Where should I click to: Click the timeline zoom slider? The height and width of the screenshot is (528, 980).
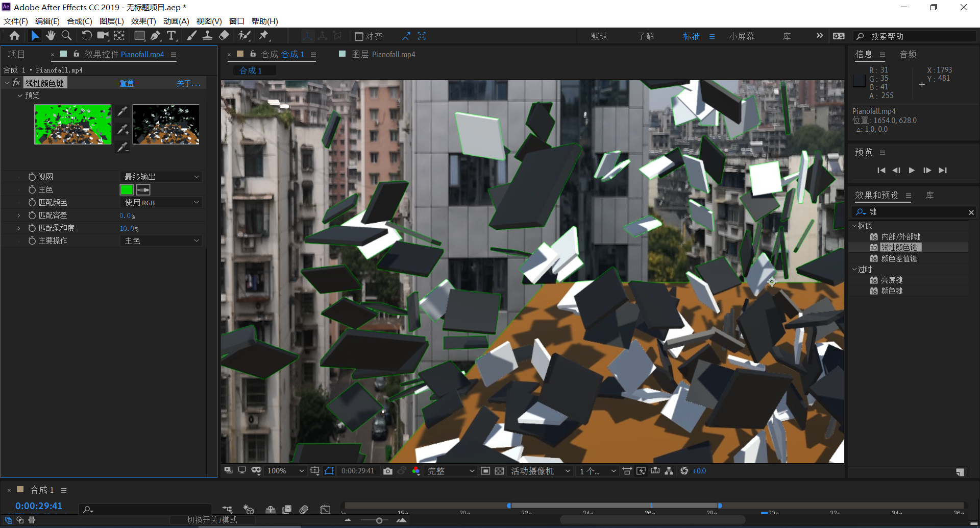tap(379, 520)
